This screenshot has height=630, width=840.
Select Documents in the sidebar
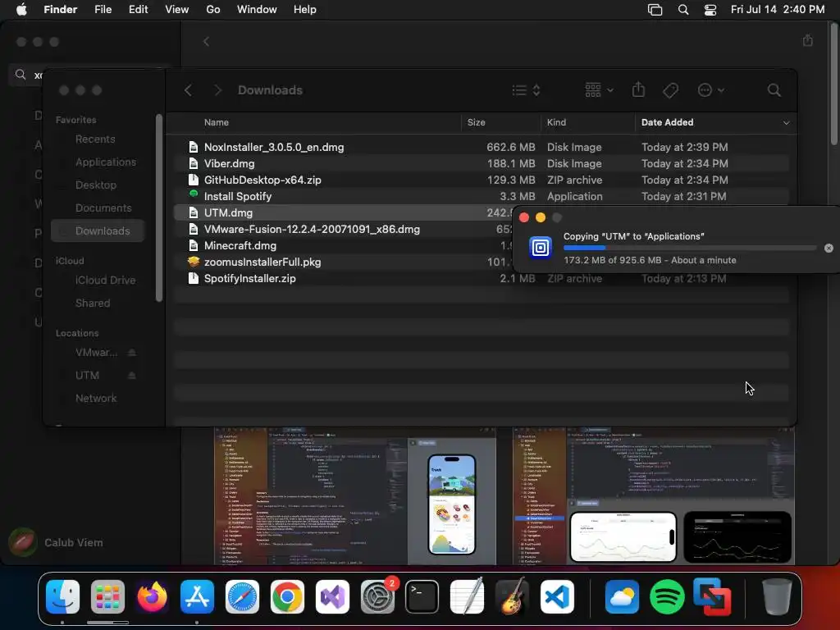click(103, 208)
